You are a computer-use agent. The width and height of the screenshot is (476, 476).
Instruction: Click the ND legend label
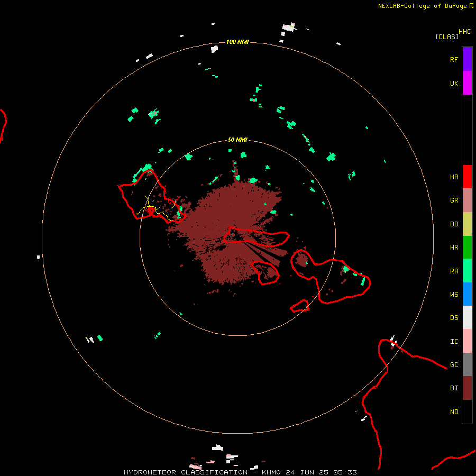click(454, 412)
